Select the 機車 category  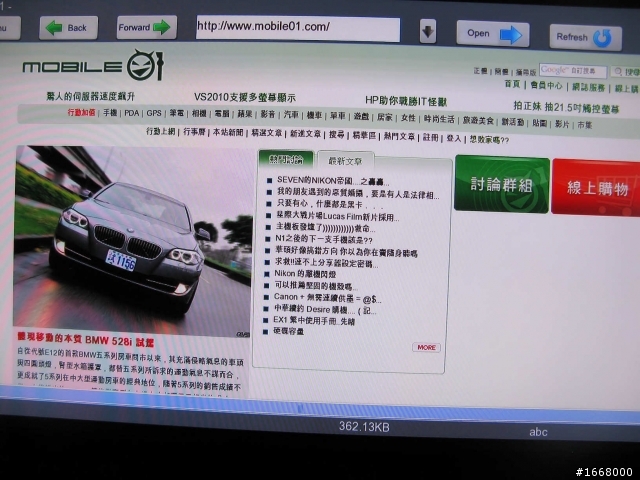coord(314,116)
